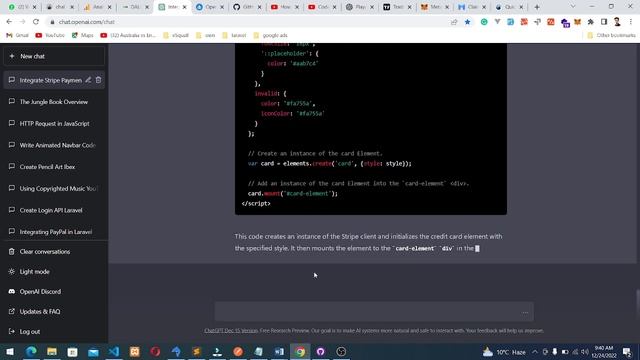Open the Maps bookmark

(82, 36)
